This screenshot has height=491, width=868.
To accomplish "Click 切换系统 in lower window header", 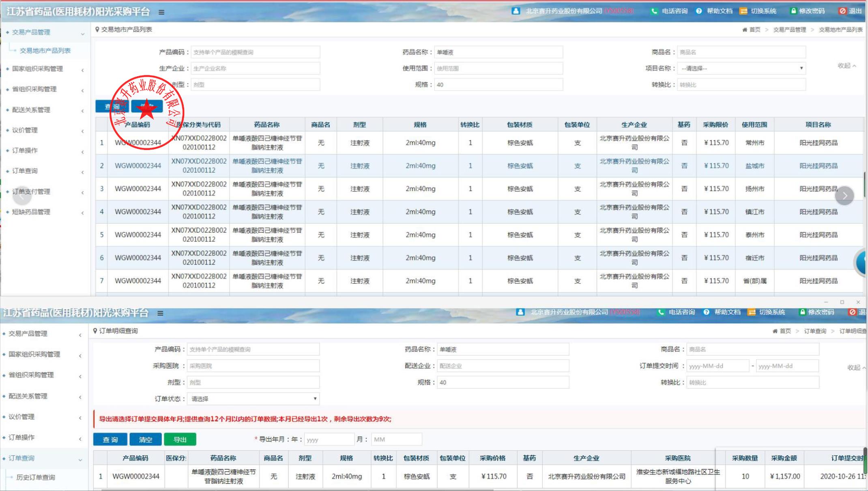I will pyautogui.click(x=767, y=312).
